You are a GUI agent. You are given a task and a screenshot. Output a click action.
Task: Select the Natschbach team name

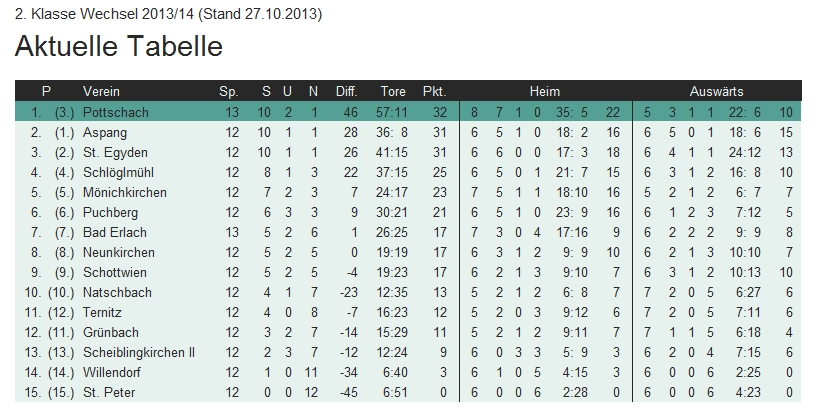click(x=118, y=292)
